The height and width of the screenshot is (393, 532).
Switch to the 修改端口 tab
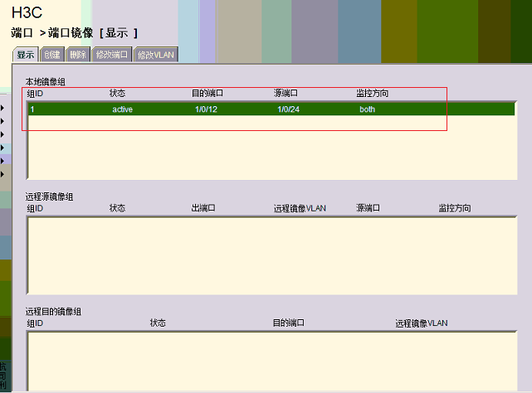coord(111,55)
